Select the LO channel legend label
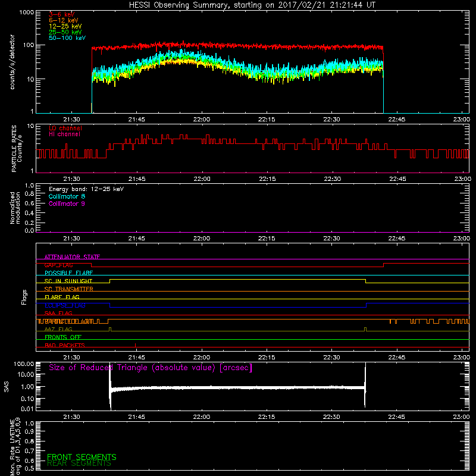 point(65,128)
